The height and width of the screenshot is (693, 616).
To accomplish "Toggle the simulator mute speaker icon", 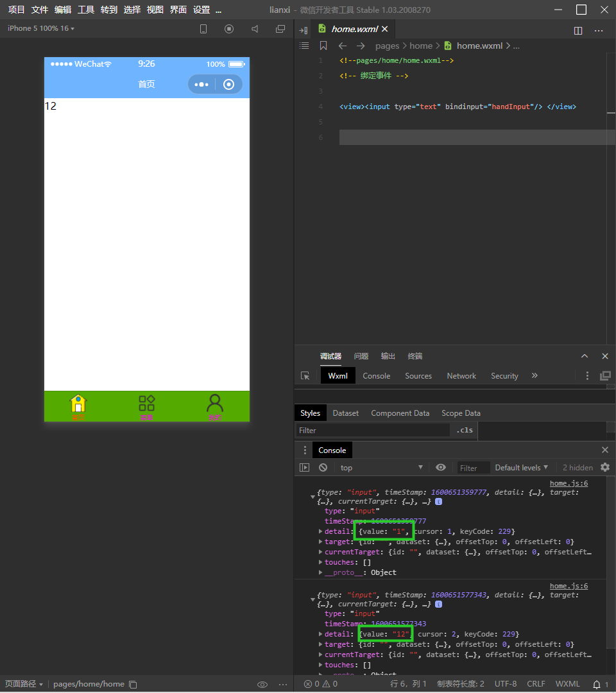I will (x=255, y=29).
